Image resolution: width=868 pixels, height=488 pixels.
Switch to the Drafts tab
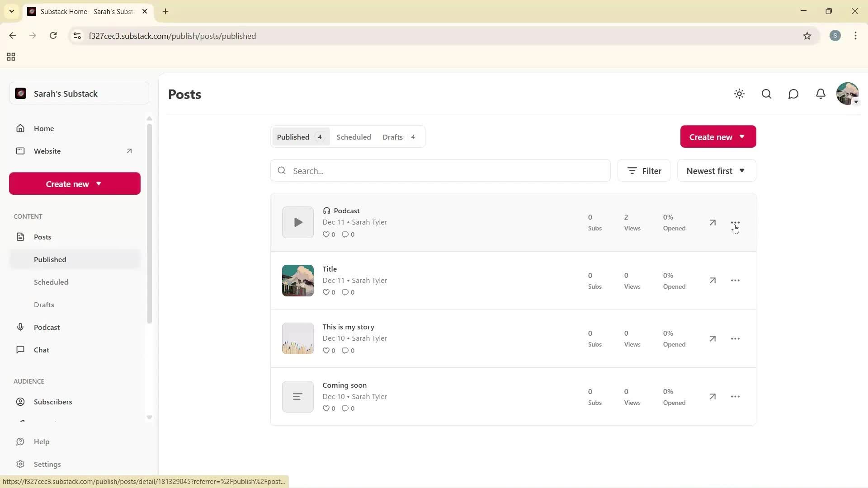[392, 136]
